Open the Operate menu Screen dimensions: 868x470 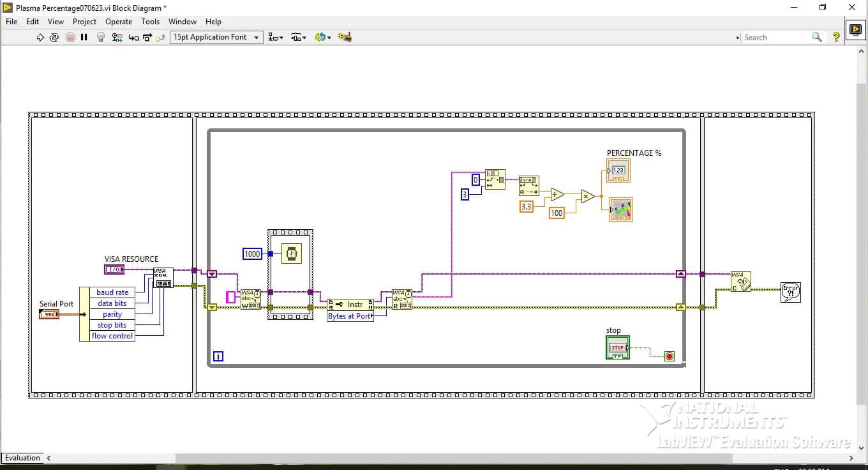tap(119, 21)
